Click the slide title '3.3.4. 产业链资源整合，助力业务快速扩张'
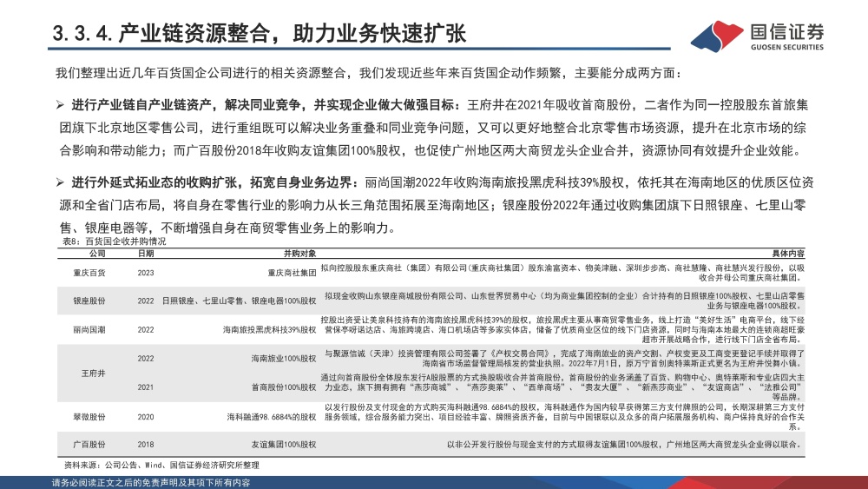Screen dimensions: 868x489 [259, 33]
